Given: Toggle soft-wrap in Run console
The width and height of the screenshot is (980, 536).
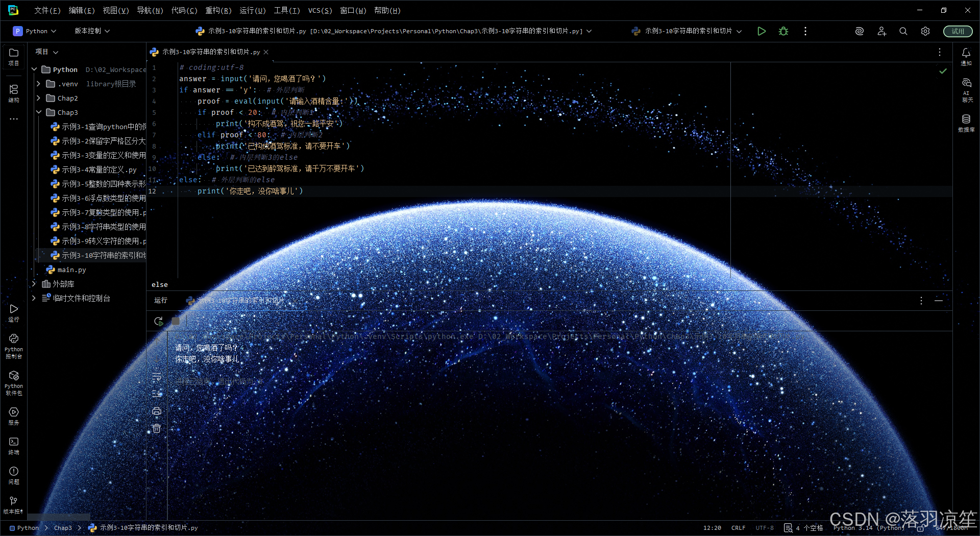Looking at the screenshot, I should point(157,377).
